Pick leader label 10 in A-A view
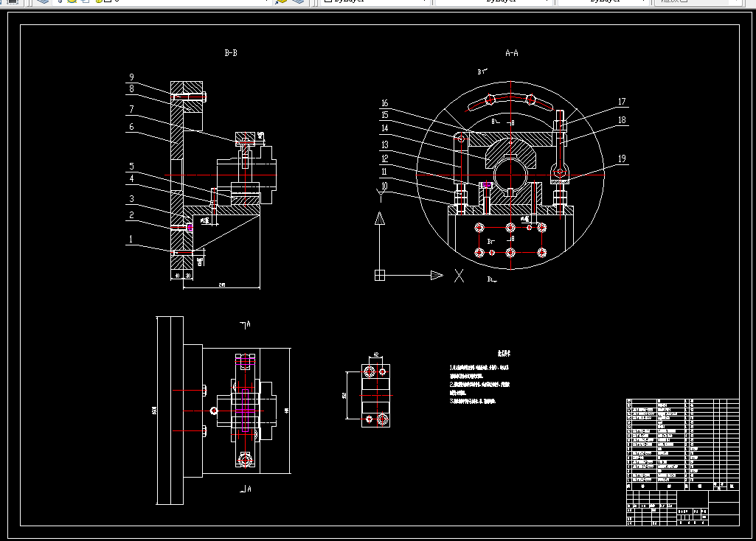Screen dimensions: 756x541 [x=384, y=186]
